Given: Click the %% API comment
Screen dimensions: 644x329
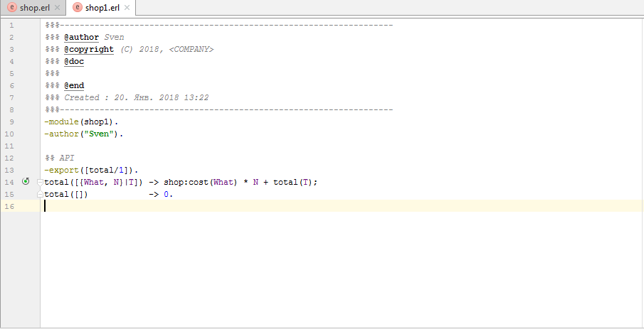Looking at the screenshot, I should pos(59,158).
